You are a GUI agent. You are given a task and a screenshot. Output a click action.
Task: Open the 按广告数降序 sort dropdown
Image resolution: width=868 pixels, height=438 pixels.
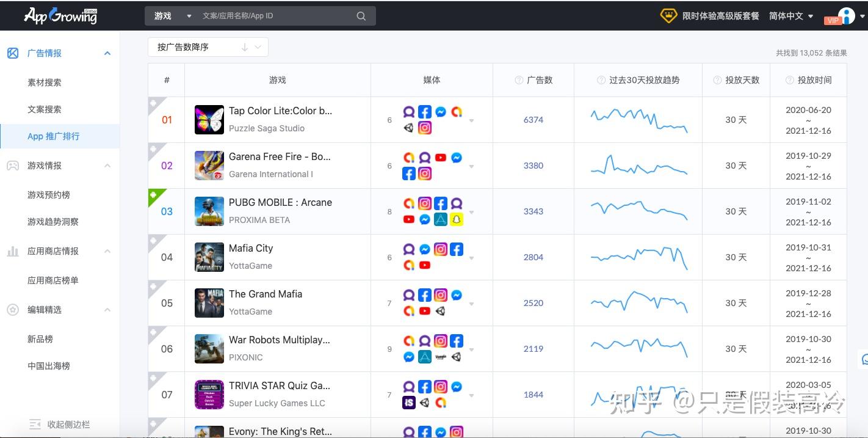tap(208, 47)
